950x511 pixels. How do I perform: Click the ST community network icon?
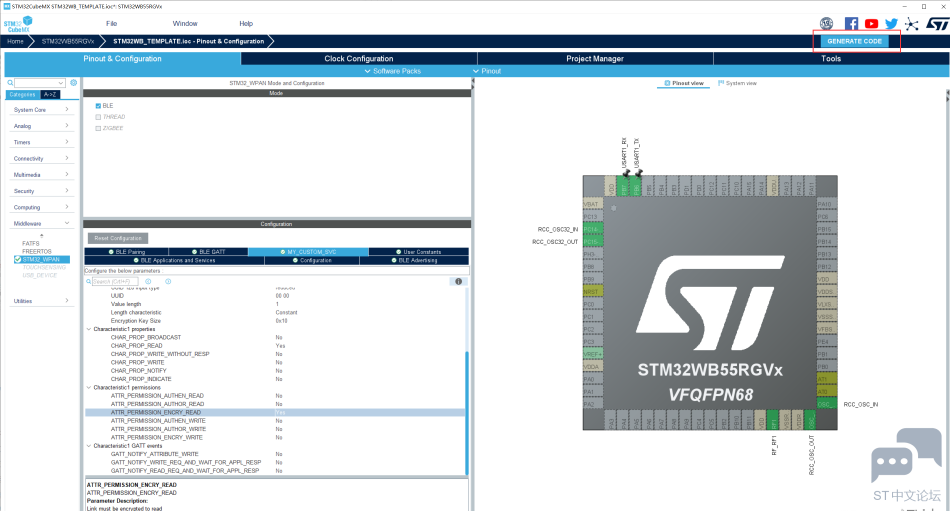pyautogui.click(x=911, y=24)
